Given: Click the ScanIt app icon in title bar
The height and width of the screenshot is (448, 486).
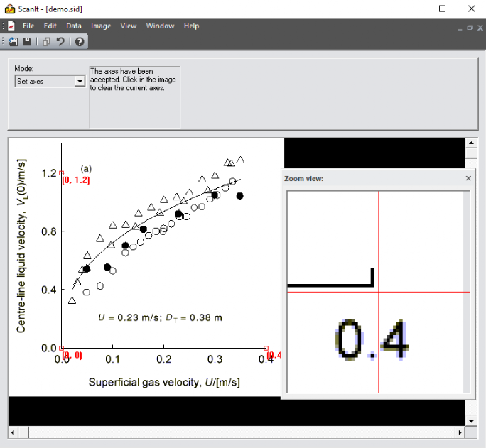Looking at the screenshot, I should (x=10, y=9).
